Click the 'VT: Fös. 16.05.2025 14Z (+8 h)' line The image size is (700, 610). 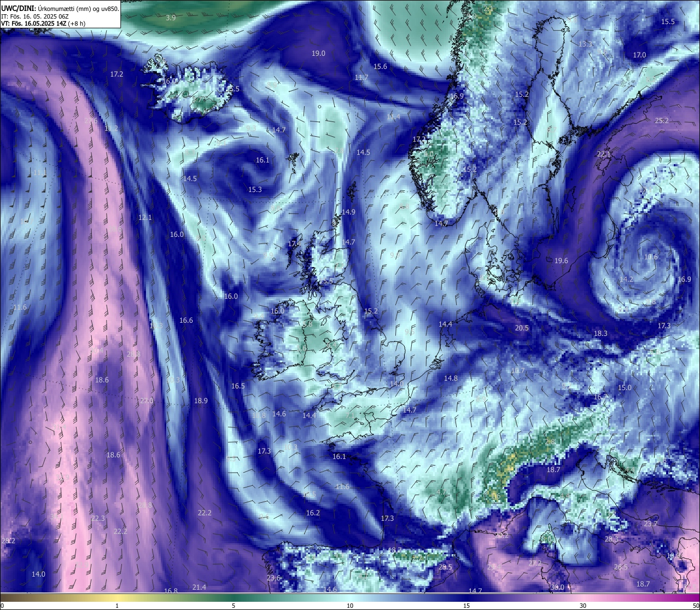(43, 24)
